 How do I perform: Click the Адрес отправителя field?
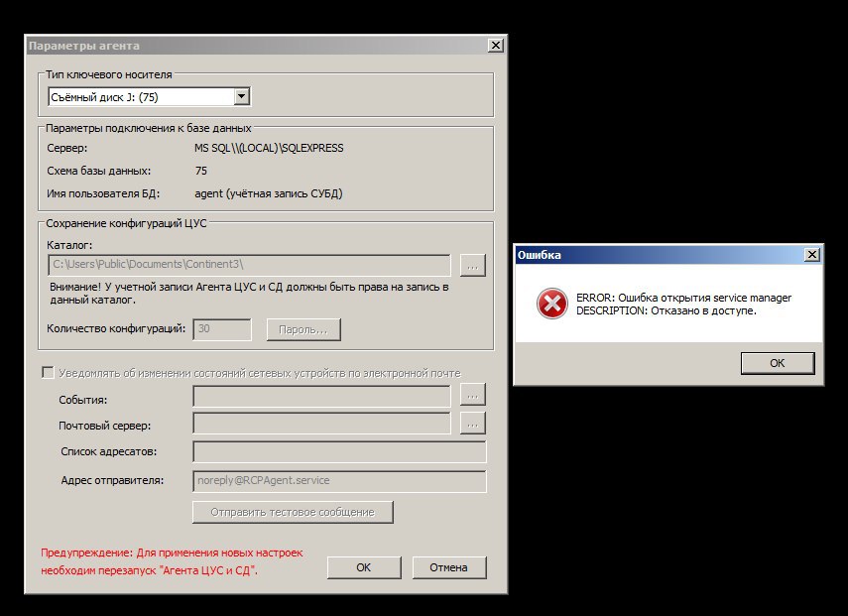coord(339,481)
